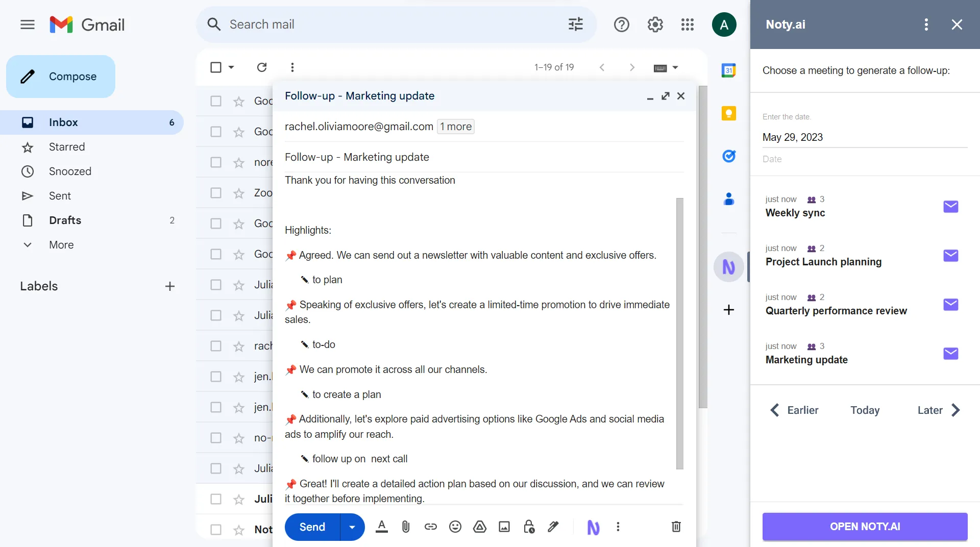Expand the 1 more recipients
Image resolution: width=980 pixels, height=547 pixels.
pyautogui.click(x=456, y=127)
